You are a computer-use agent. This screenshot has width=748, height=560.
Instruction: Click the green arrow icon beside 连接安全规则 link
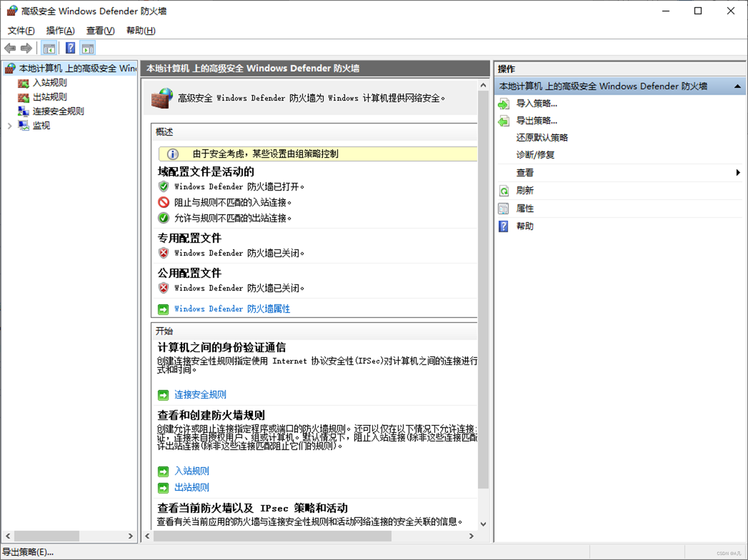point(163,395)
